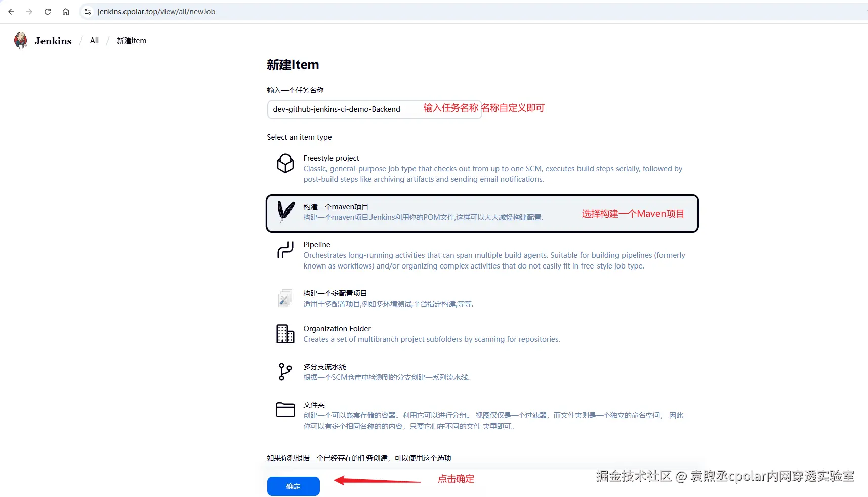Choose Organization Folder item type

point(483,334)
